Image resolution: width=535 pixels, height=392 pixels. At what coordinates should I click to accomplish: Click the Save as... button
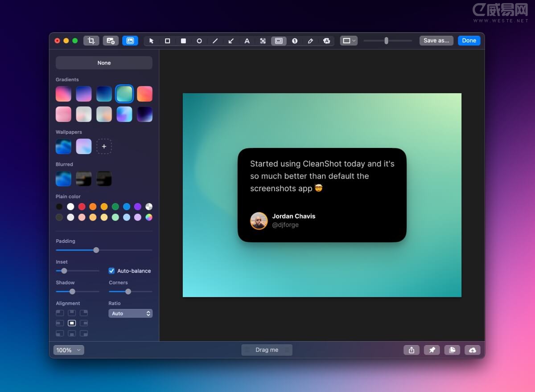click(436, 41)
